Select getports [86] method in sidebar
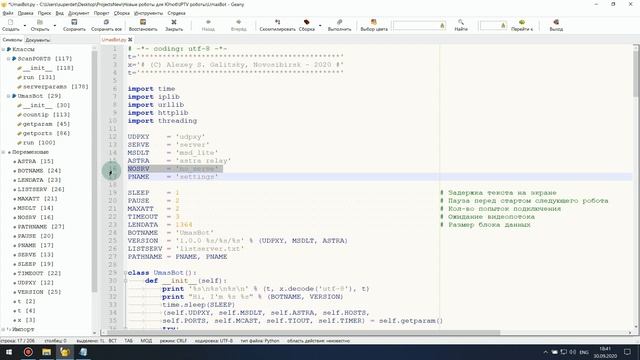The width and height of the screenshot is (640, 360). click(x=46, y=133)
